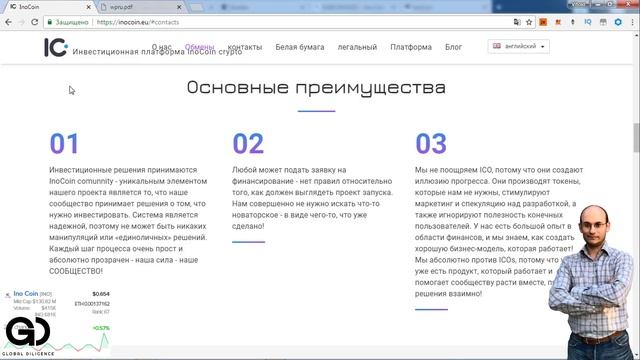
Task: Click the orange extension icon beside the star
Action: point(543,22)
